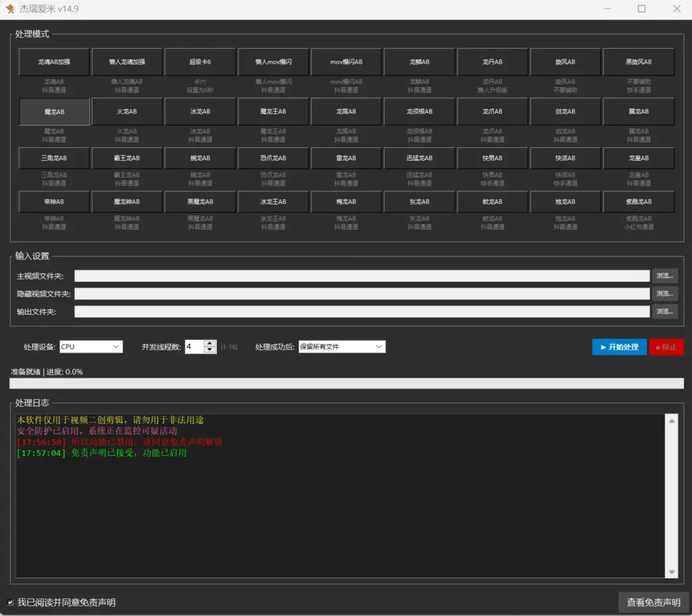Select the 火龙AB mode button
Image resolution: width=692 pixels, height=616 pixels.
click(127, 111)
